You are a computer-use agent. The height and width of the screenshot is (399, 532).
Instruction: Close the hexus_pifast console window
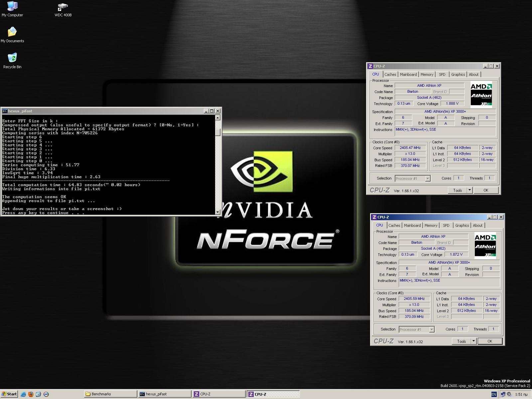pyautogui.click(x=218, y=111)
